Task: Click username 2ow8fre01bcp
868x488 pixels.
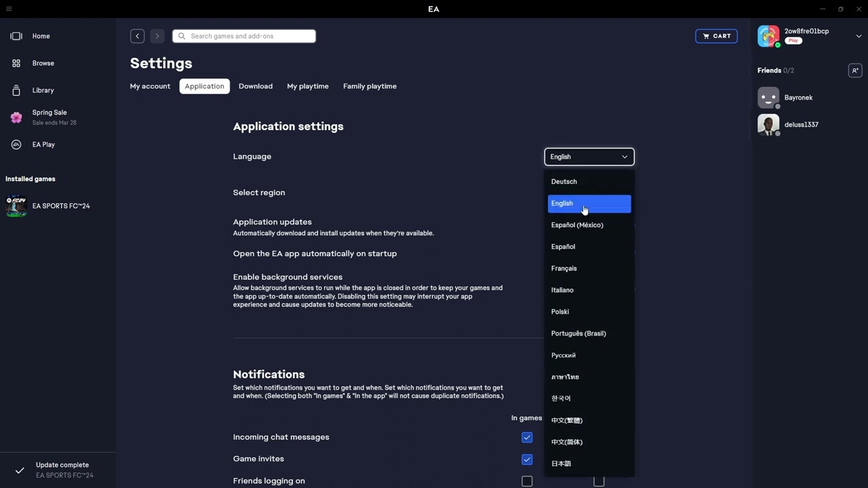Action: (x=806, y=31)
